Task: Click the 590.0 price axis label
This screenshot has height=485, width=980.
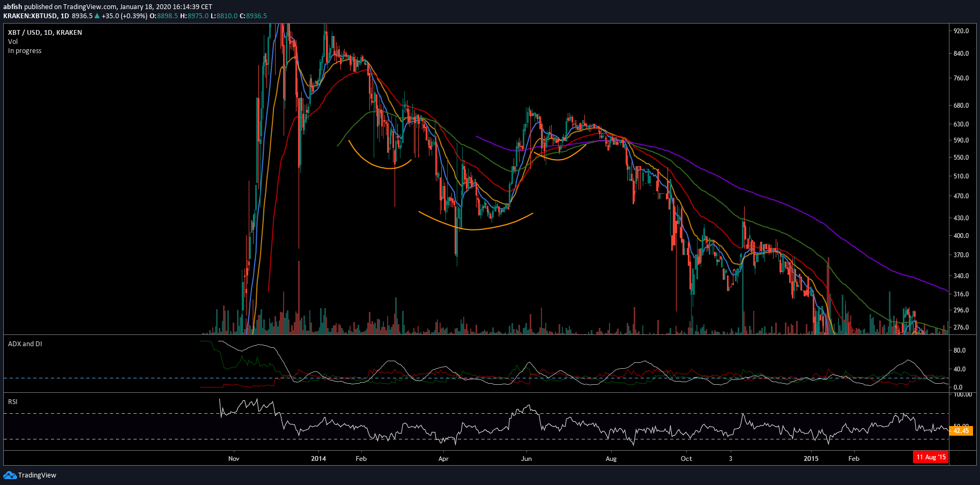Action: [961, 140]
